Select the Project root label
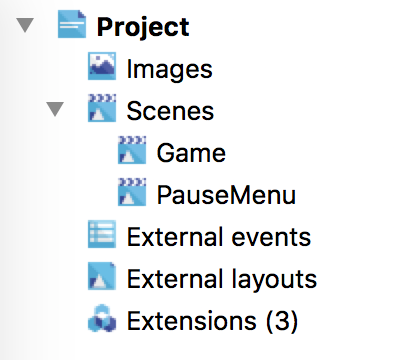402x360 pixels. point(143,27)
